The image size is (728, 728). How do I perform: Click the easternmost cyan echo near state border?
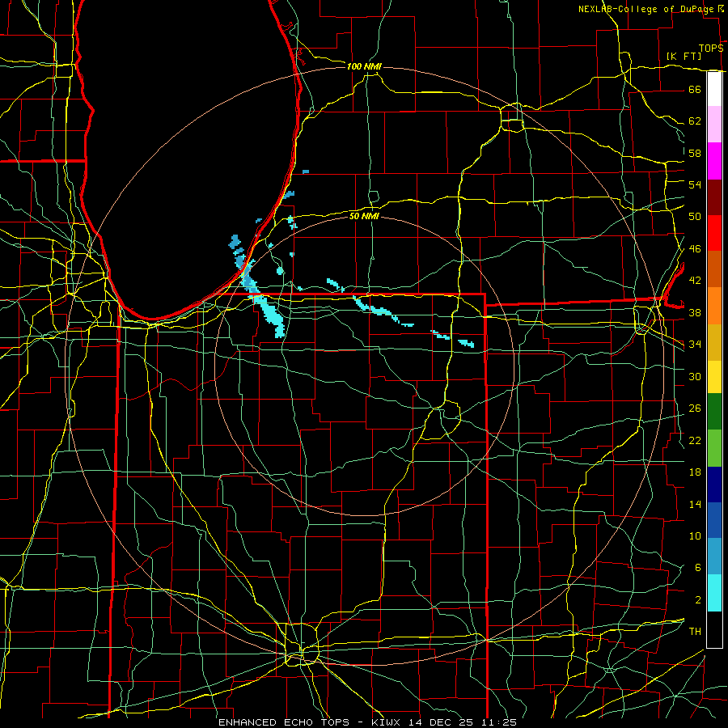[x=466, y=344]
